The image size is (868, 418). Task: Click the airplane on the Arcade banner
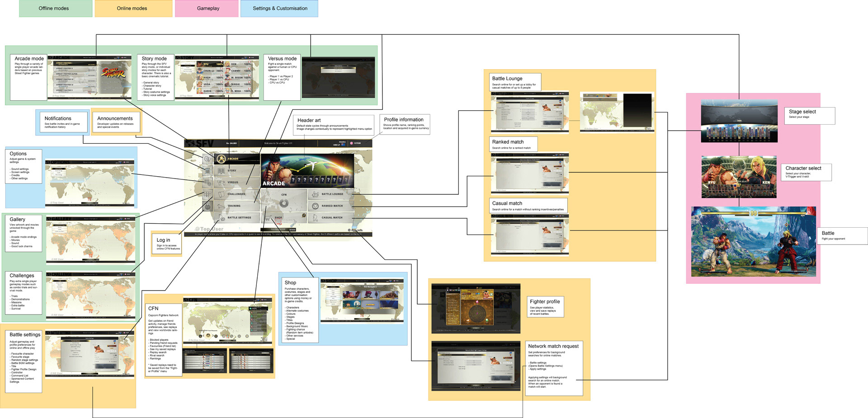tap(311, 164)
